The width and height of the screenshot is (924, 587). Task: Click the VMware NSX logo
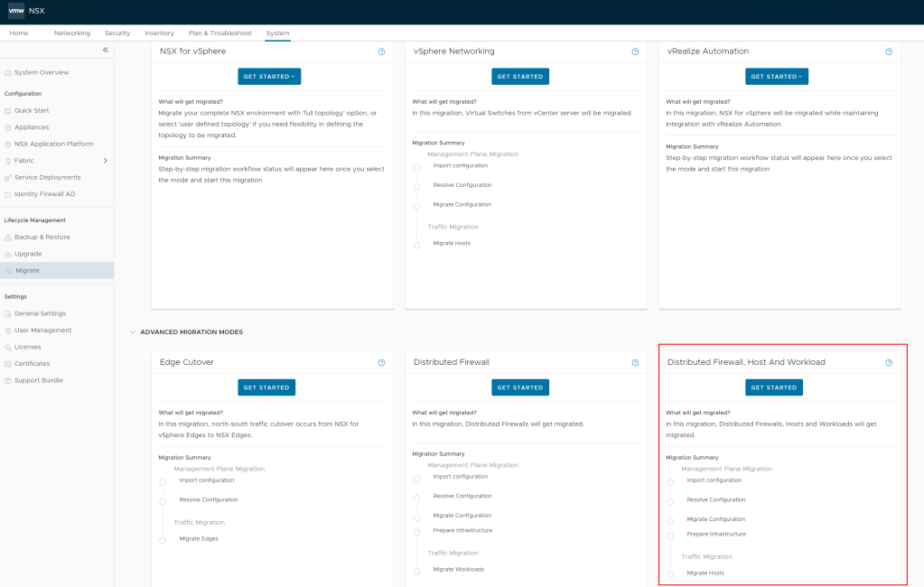pos(24,12)
